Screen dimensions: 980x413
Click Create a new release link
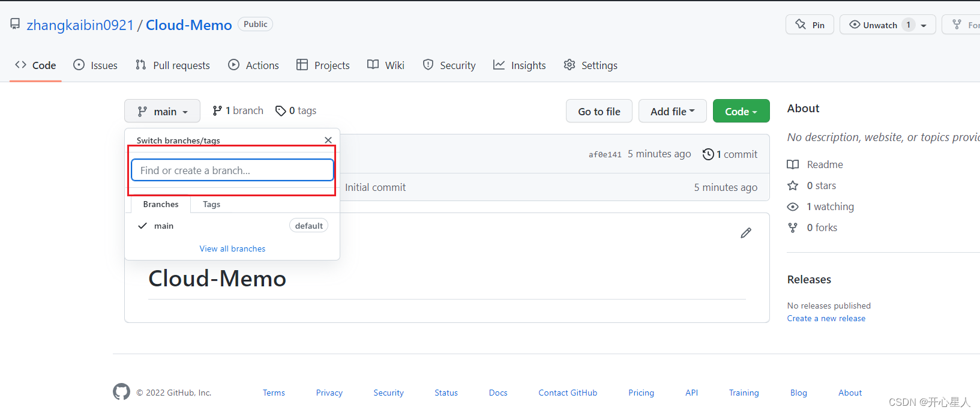(x=826, y=318)
